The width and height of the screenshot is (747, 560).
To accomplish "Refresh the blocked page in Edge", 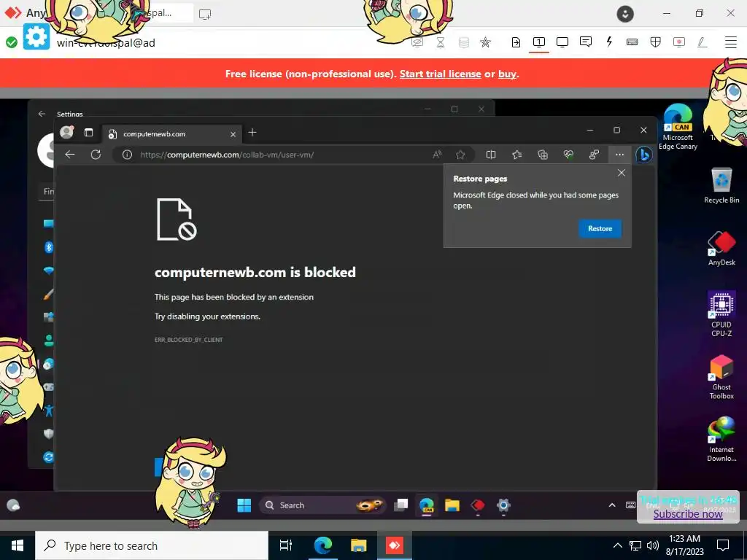I will point(96,155).
